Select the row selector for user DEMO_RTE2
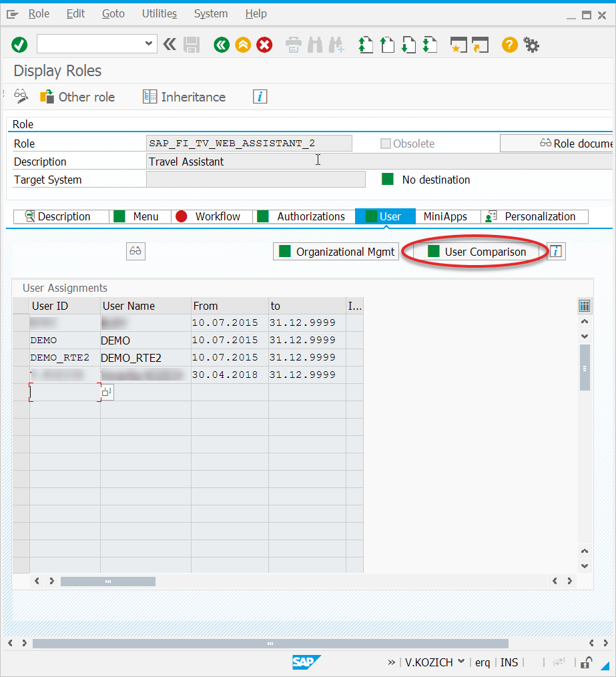The width and height of the screenshot is (616, 677). pyautogui.click(x=21, y=357)
